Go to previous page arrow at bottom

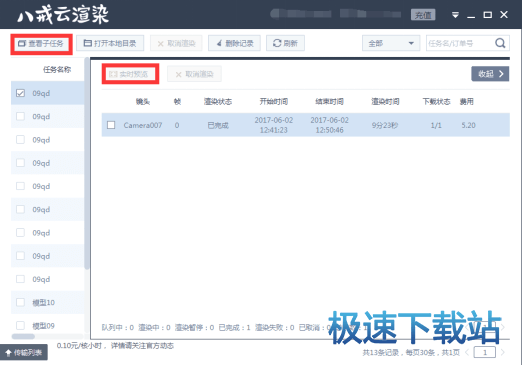(x=467, y=352)
